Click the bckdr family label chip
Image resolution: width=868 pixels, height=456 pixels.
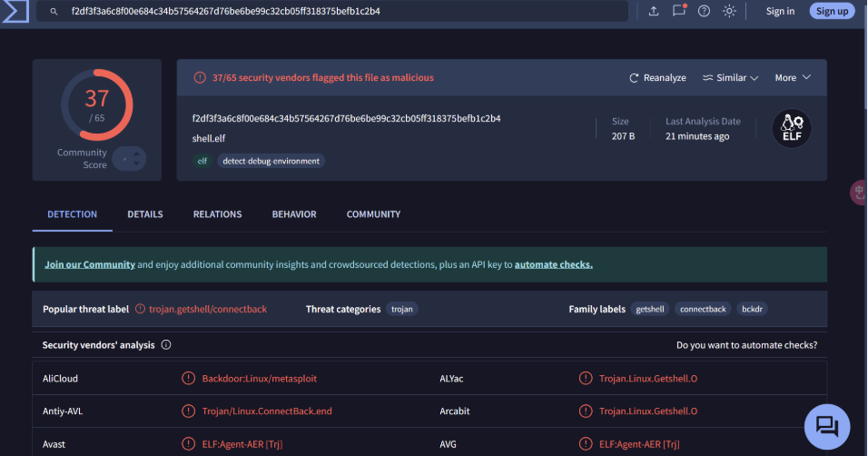point(752,309)
